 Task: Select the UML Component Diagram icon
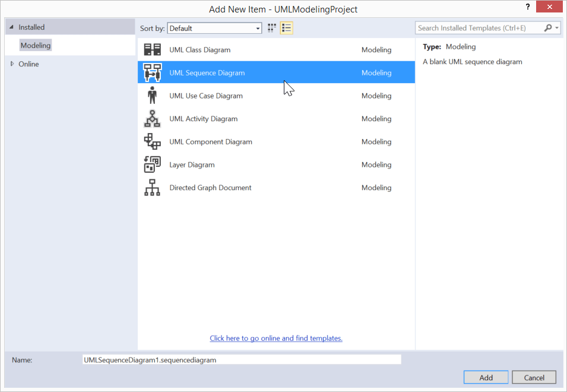[x=152, y=141]
